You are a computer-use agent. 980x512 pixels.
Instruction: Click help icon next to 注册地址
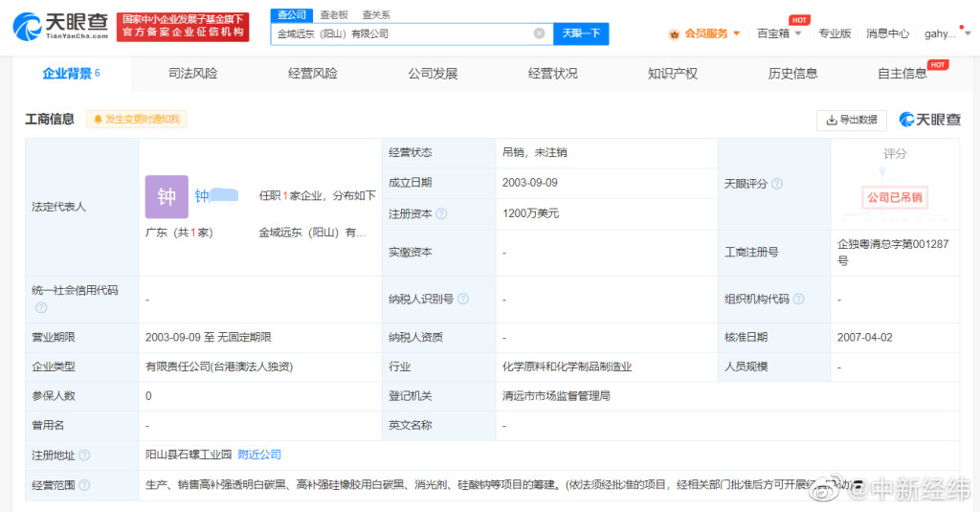coord(84,455)
